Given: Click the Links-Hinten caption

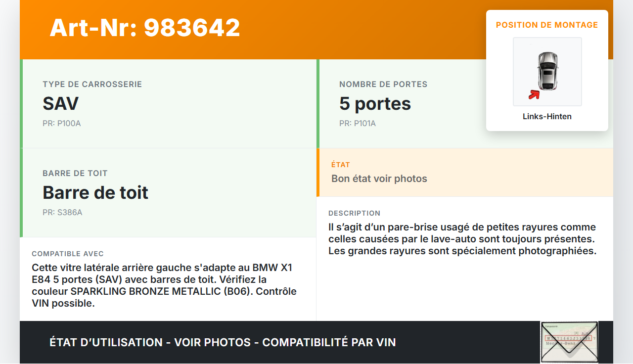Looking at the screenshot, I should click(547, 117).
